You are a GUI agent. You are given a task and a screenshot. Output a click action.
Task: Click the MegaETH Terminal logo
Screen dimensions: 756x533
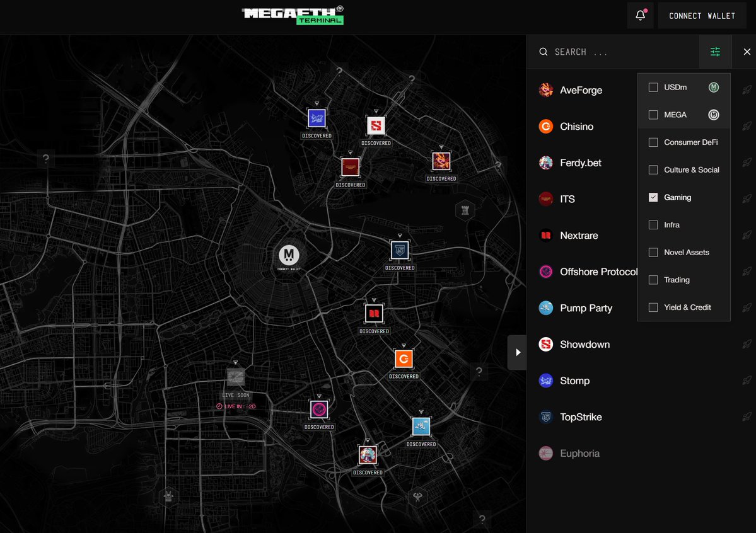[x=293, y=15]
